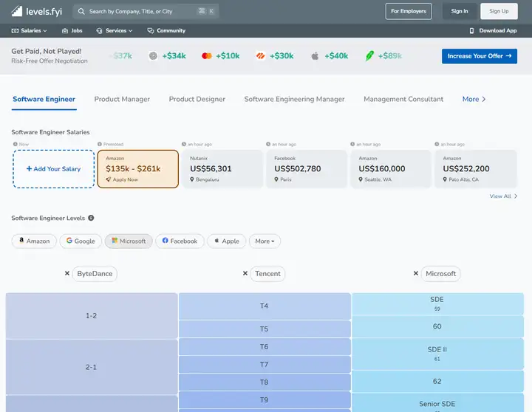This screenshot has width=532, height=412.
Task: Open the More companies dropdown
Action: coord(265,241)
